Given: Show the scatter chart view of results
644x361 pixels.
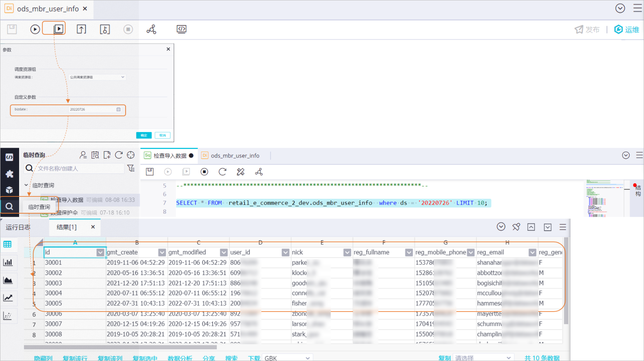Looking at the screenshot, I should tap(7, 316).
